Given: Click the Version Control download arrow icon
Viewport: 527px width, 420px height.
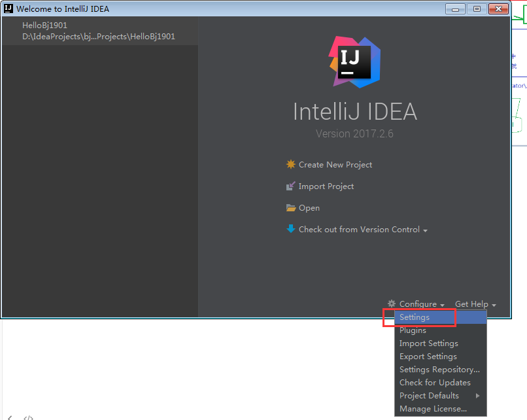Looking at the screenshot, I should tap(291, 229).
